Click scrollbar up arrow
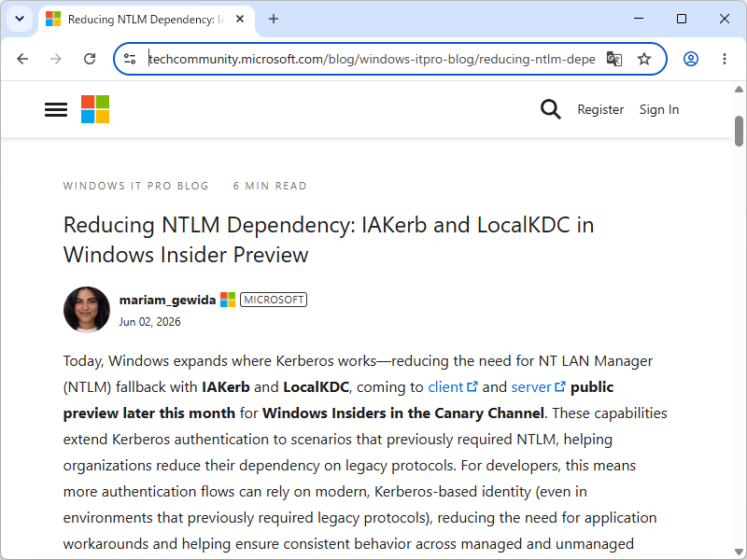 [739, 89]
